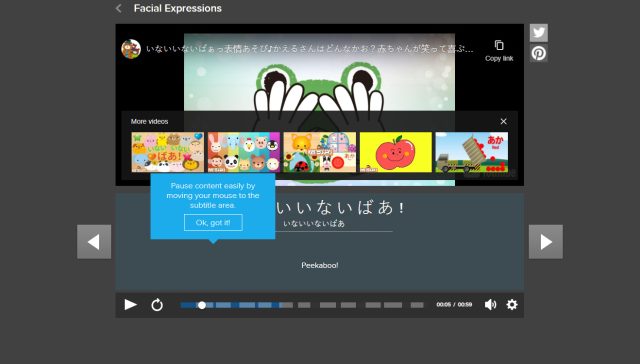
Task: Jump to the last segment of the timeline
Action: click(417, 305)
